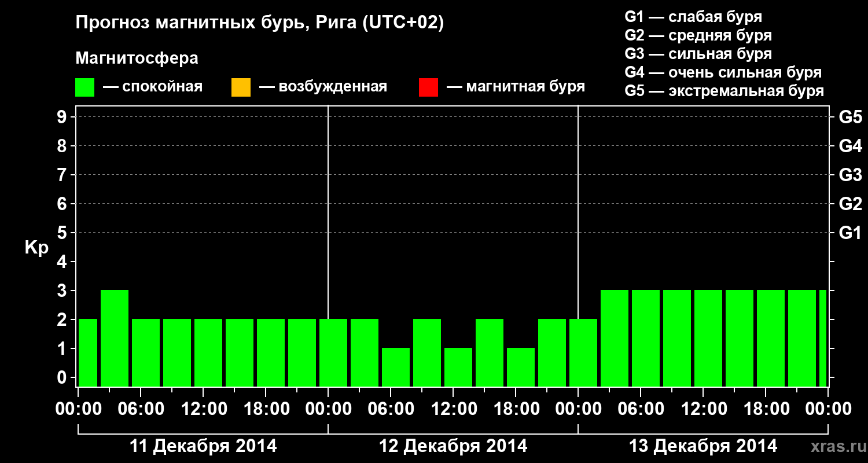
Task: Click the '06:00' time label for 13 Декабря
Action: pyautogui.click(x=641, y=409)
